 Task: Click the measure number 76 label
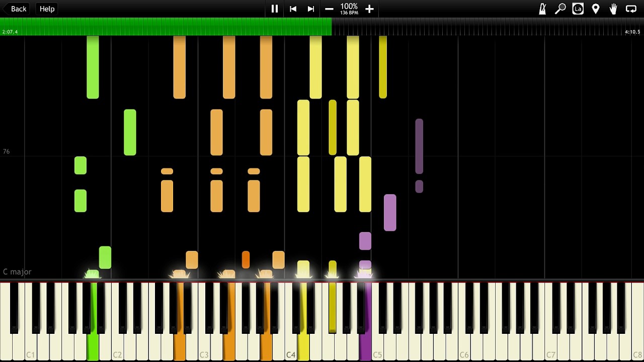[x=6, y=151]
